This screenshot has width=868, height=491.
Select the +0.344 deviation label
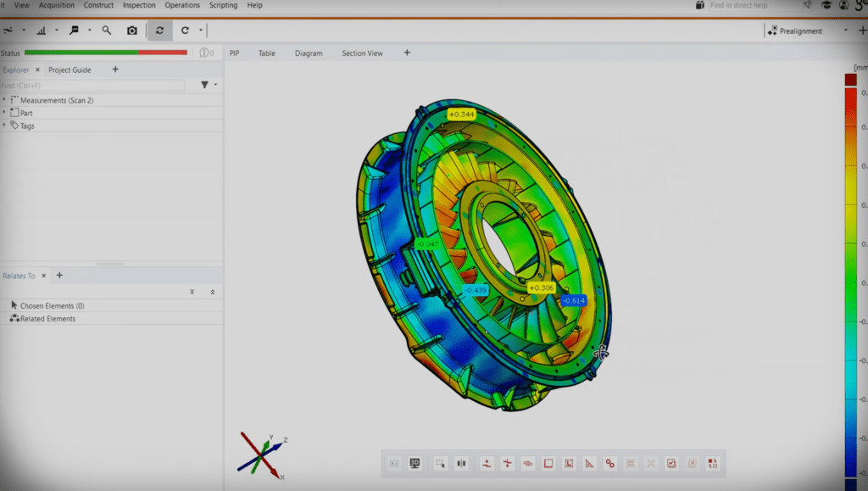pos(462,114)
